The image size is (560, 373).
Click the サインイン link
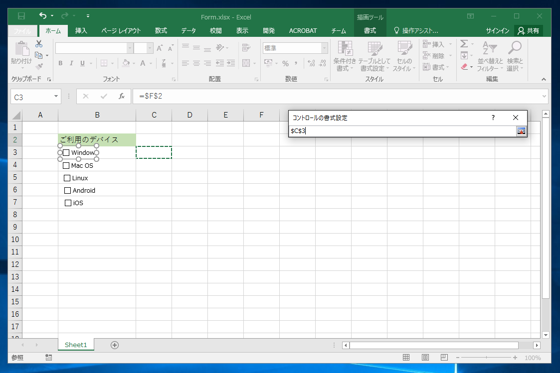pos(498,31)
